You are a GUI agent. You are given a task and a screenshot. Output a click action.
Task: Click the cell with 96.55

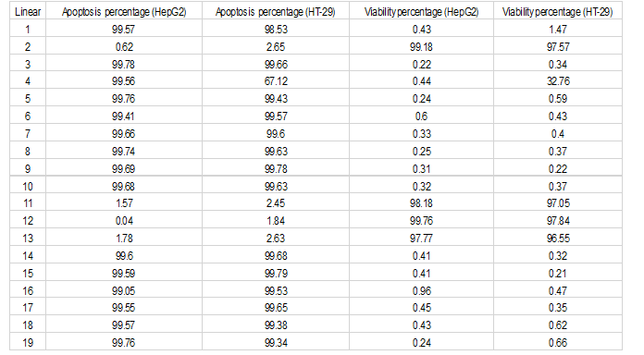click(x=558, y=238)
